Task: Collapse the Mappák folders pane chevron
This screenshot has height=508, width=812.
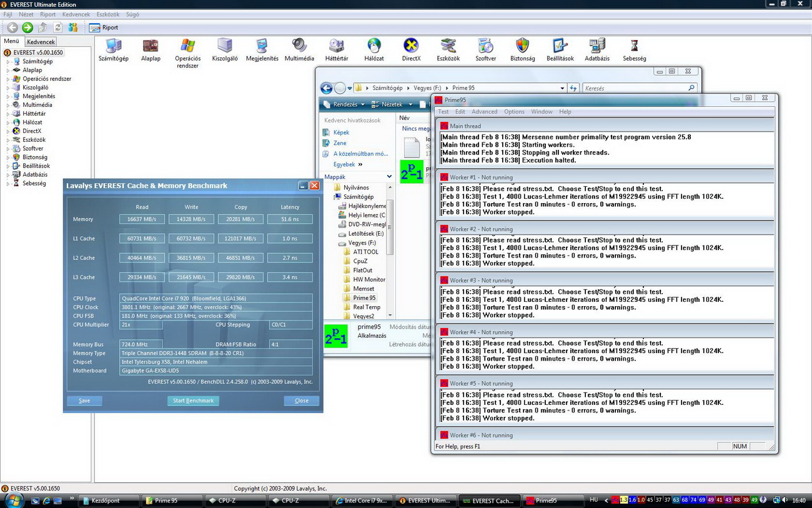Action: pos(390,177)
